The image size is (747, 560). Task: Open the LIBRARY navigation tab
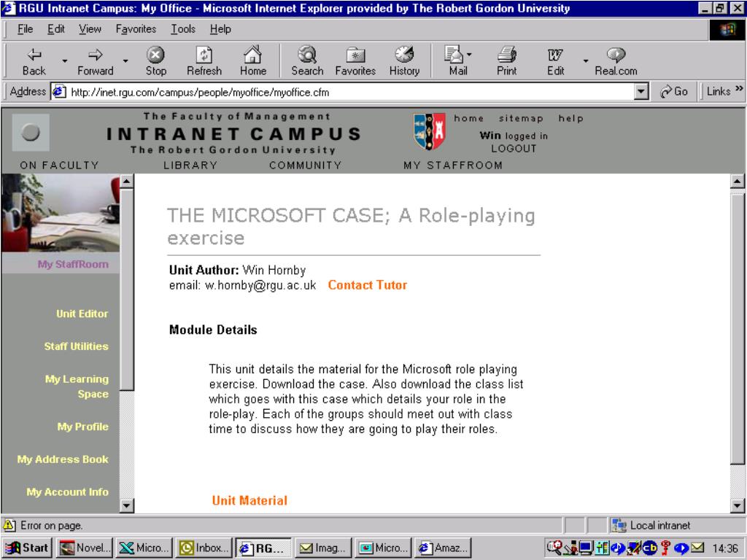pos(190,166)
